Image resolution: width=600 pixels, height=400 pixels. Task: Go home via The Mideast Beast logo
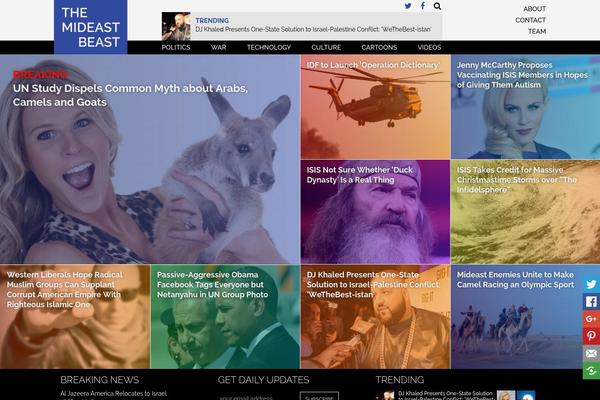91,27
